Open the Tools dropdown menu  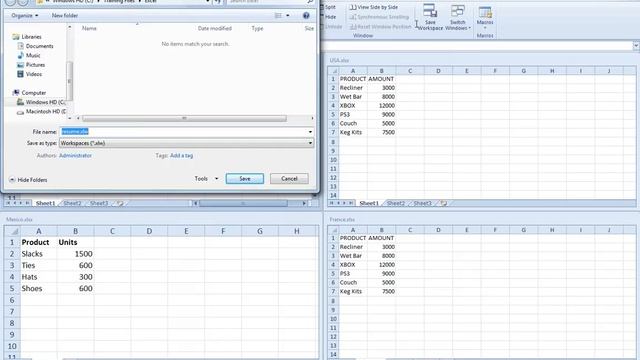tap(206, 179)
